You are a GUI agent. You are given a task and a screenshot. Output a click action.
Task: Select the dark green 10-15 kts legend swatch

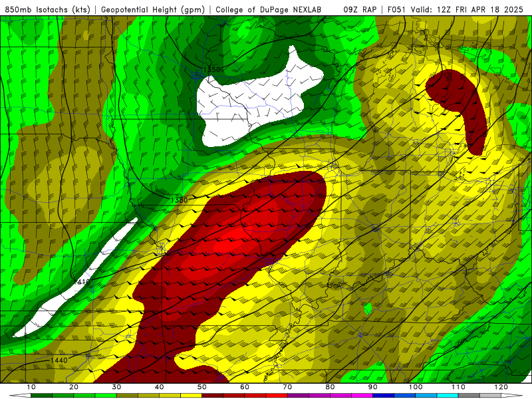coord(41,396)
